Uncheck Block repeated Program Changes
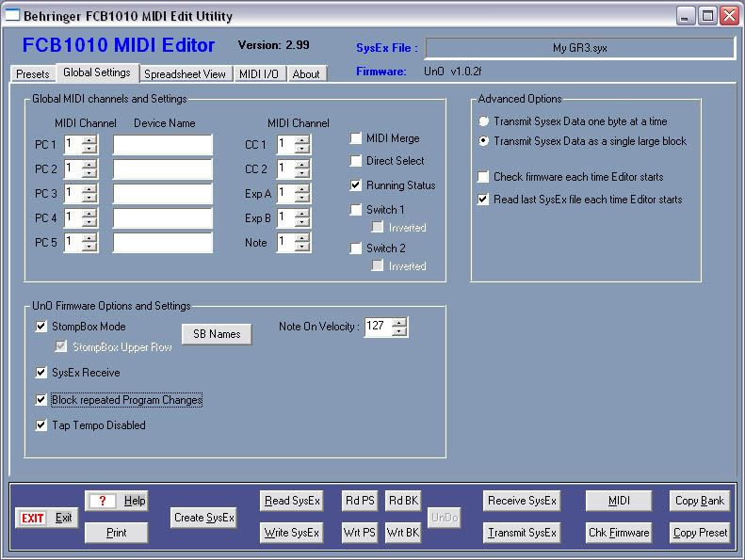 (x=41, y=400)
